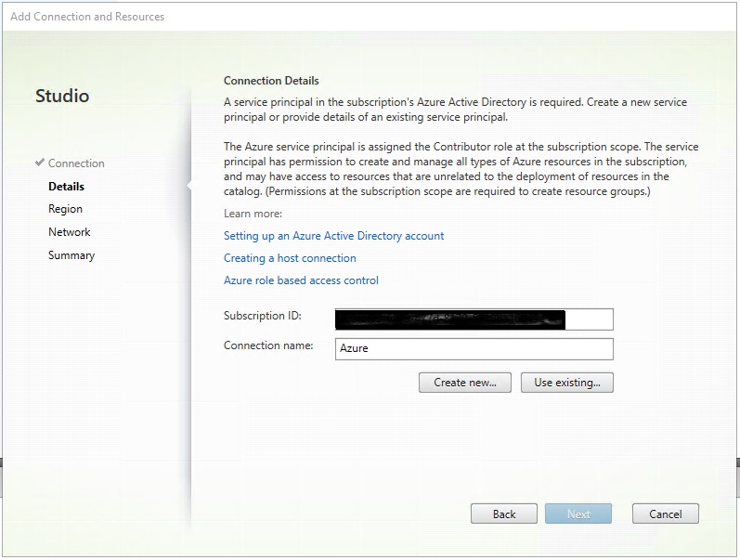Image resolution: width=740 pixels, height=560 pixels.
Task: Open the Network step
Action: click(70, 232)
